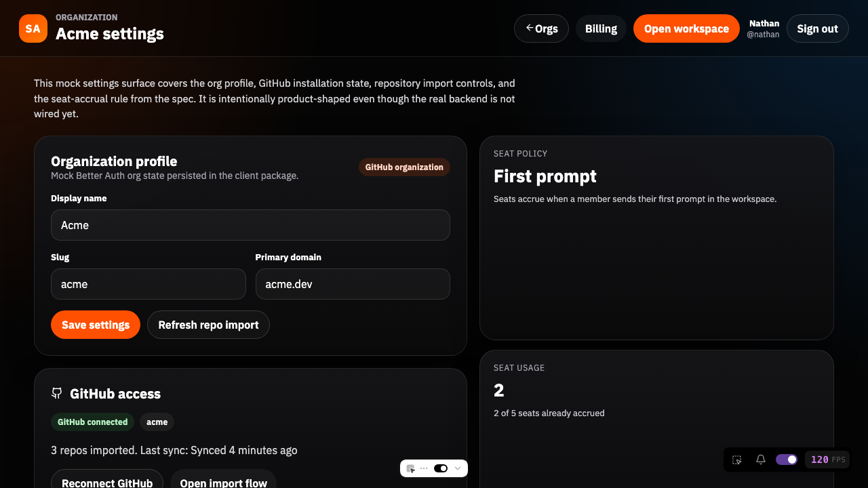Expand the chevron in the white widget
This screenshot has height=488, width=868.
458,468
